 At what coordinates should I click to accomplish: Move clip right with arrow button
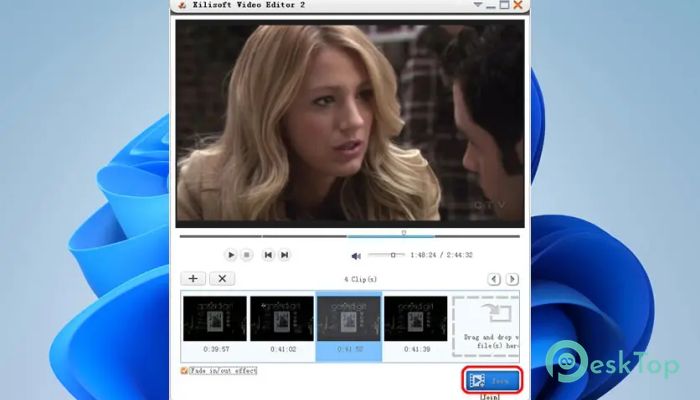coord(512,279)
